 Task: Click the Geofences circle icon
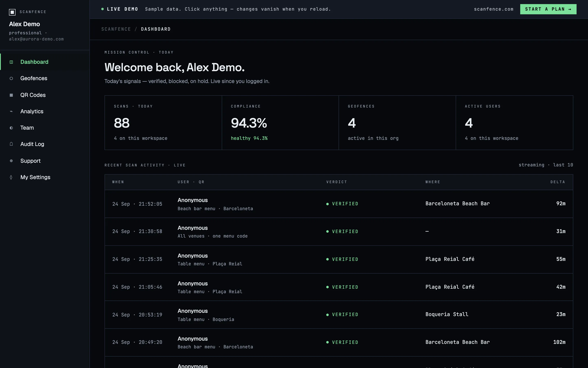pyautogui.click(x=11, y=78)
